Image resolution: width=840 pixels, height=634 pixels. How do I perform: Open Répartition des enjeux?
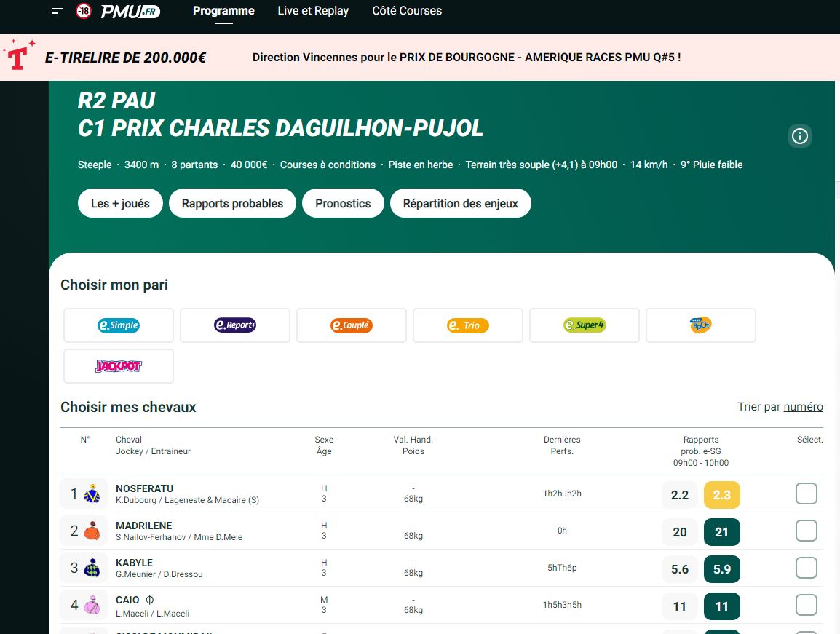tap(461, 203)
